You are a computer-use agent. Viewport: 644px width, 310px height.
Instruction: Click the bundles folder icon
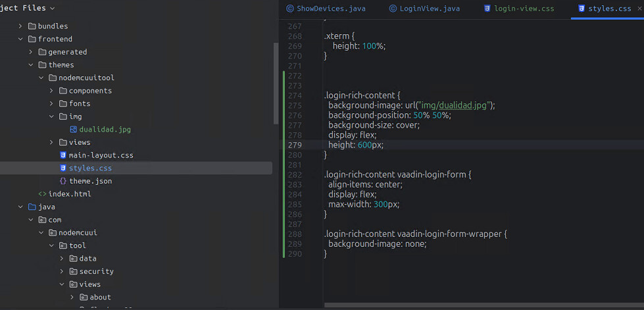click(32, 26)
